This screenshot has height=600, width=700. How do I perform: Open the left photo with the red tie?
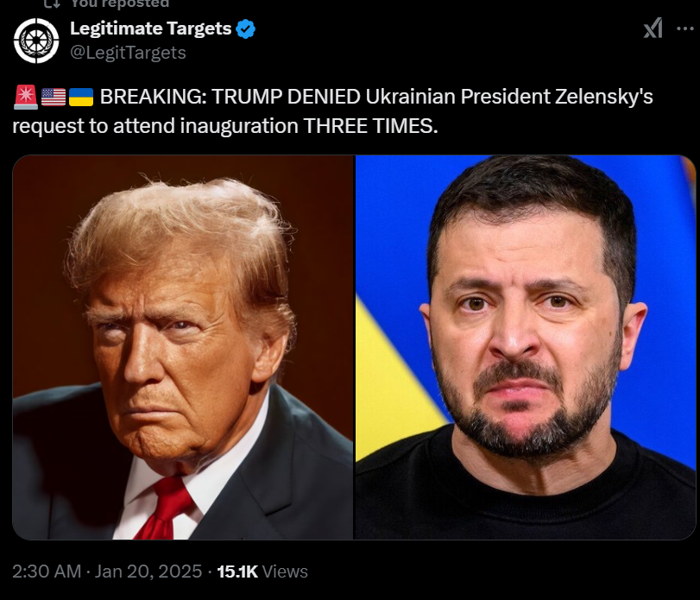pyautogui.click(x=183, y=347)
